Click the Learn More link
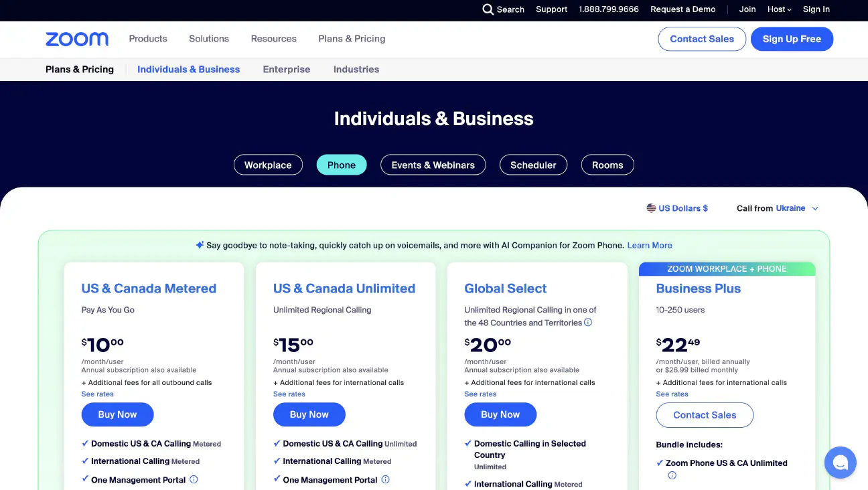868x490 pixels. pyautogui.click(x=650, y=245)
